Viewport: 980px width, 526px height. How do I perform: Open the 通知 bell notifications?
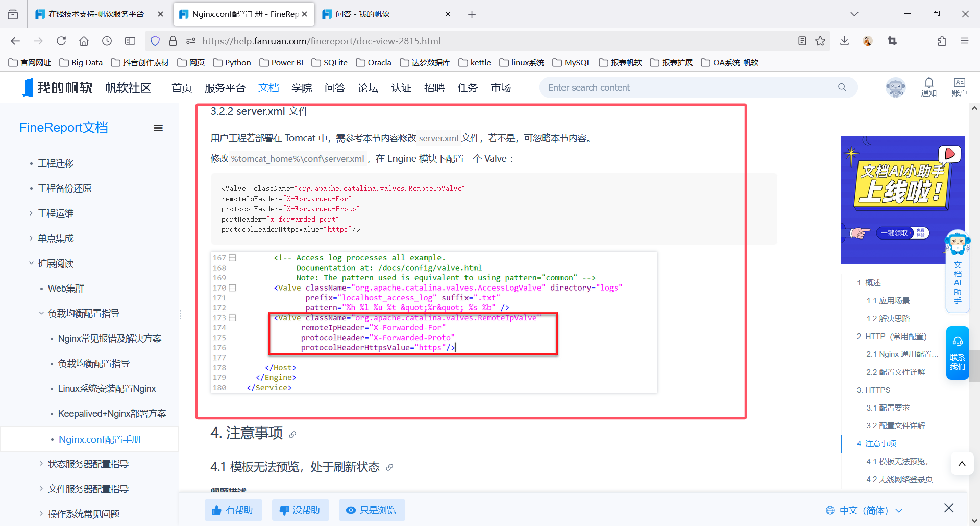[928, 87]
